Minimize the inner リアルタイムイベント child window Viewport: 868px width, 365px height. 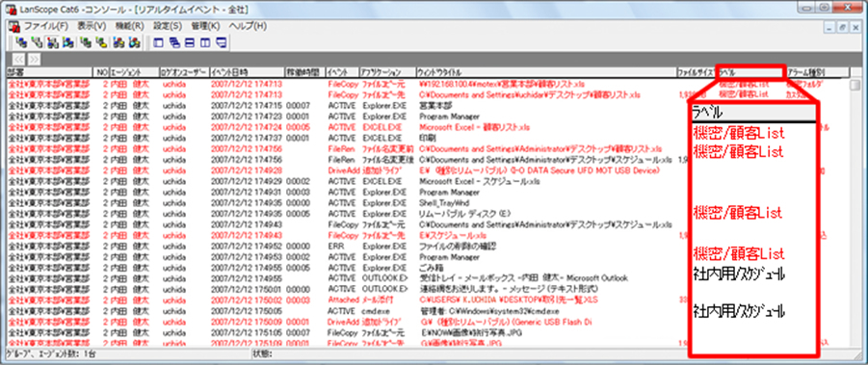coord(829,27)
